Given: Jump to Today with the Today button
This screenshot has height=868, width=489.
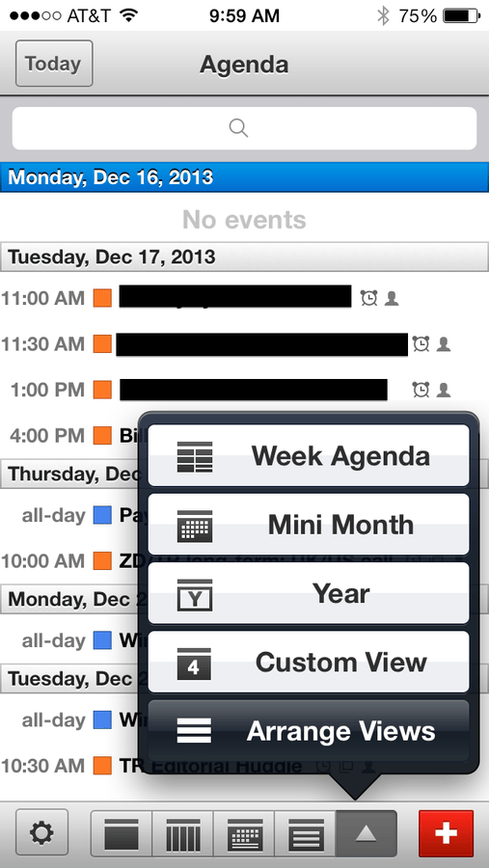Looking at the screenshot, I should [54, 64].
